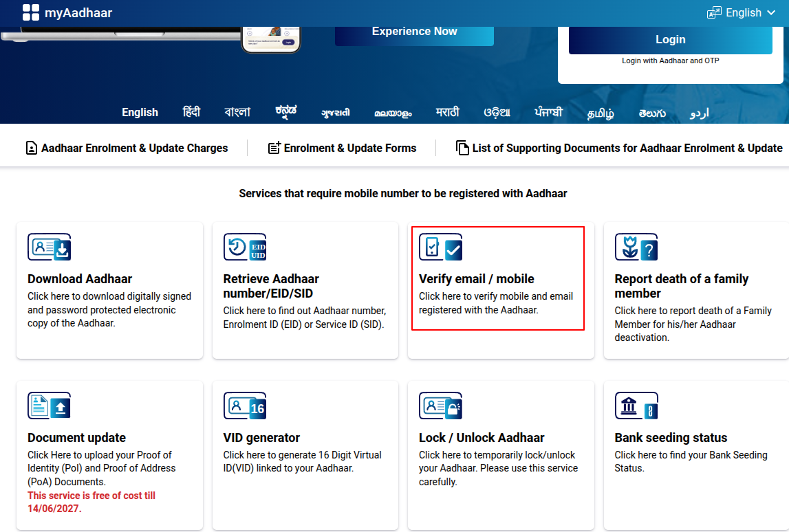Click the VID generator 16 icon
The image size is (789, 532).
pyautogui.click(x=245, y=406)
